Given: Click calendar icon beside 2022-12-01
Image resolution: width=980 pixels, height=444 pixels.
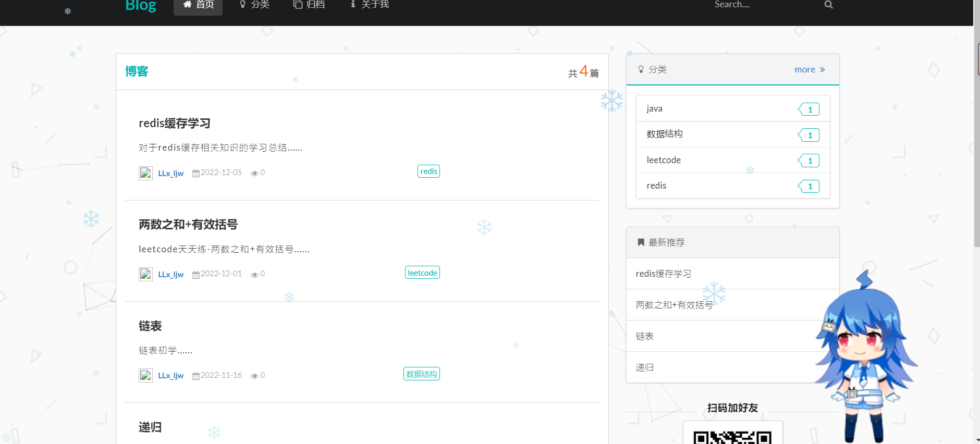Looking at the screenshot, I should coord(196,275).
